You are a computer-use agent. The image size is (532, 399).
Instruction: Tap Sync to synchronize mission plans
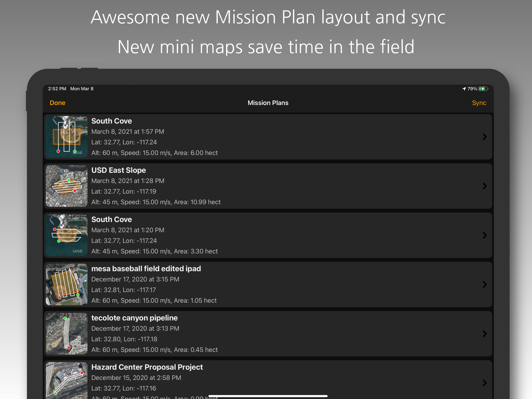click(479, 103)
